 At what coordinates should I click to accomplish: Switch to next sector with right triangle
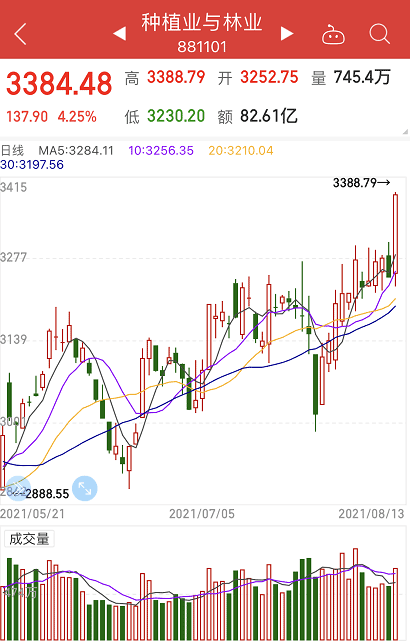click(x=287, y=34)
